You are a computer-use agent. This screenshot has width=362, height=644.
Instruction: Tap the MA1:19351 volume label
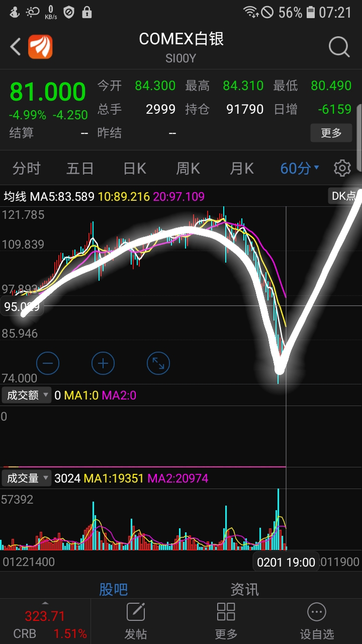(114, 478)
